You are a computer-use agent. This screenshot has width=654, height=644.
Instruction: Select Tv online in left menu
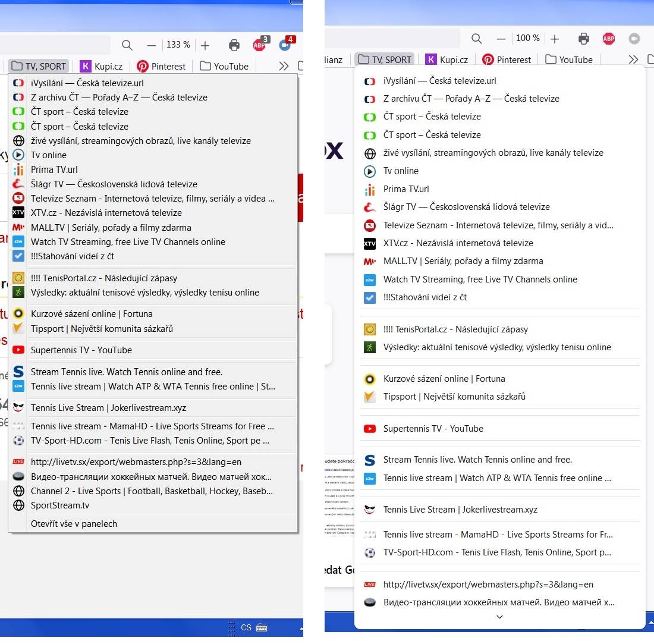153,155
